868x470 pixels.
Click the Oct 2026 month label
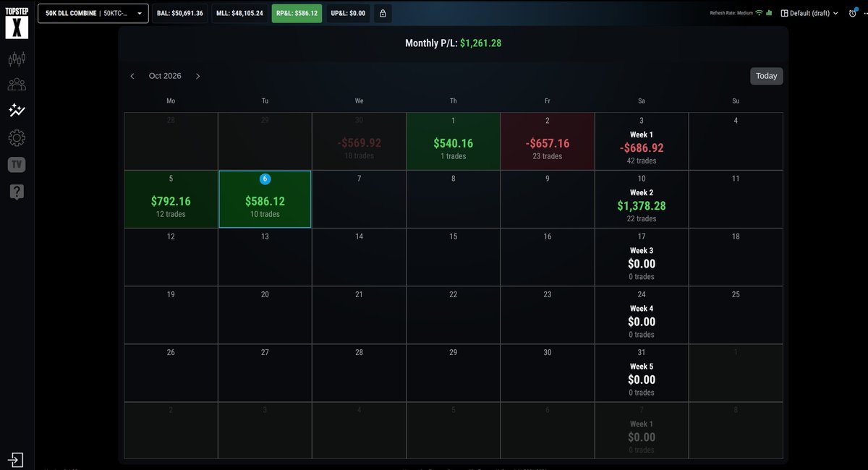[x=165, y=76]
